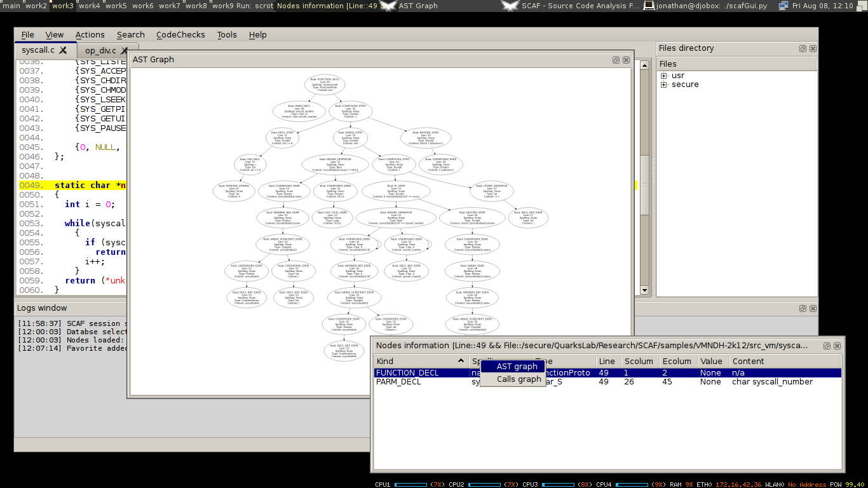Open the Help menu

point(258,35)
